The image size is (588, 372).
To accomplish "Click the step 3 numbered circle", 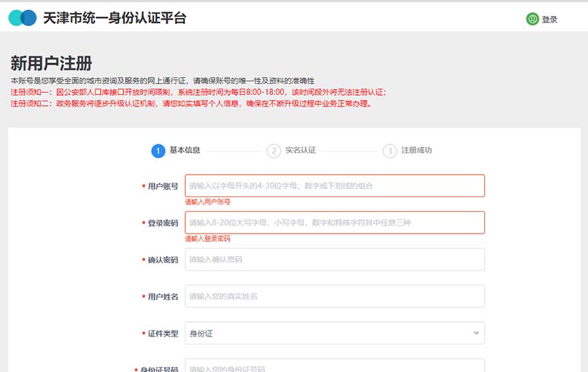I will pyautogui.click(x=390, y=151).
